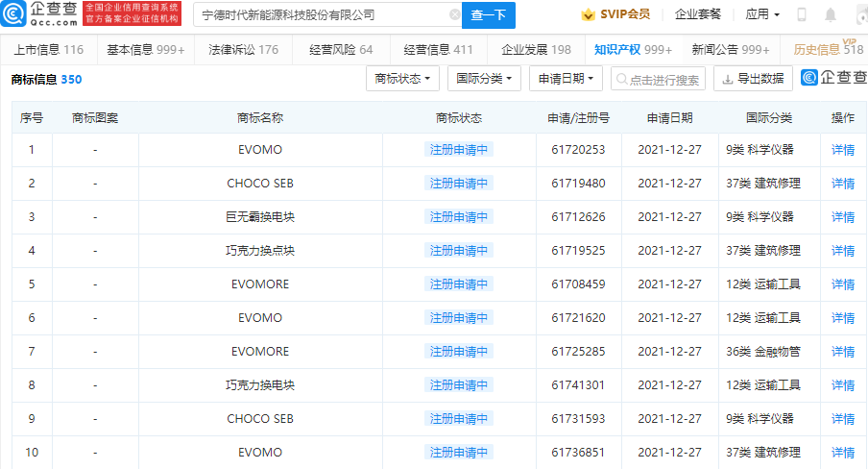Viewport: 868px width, 469px height.
Task: Switch to 上市信息 116 tab
Action: point(49,49)
